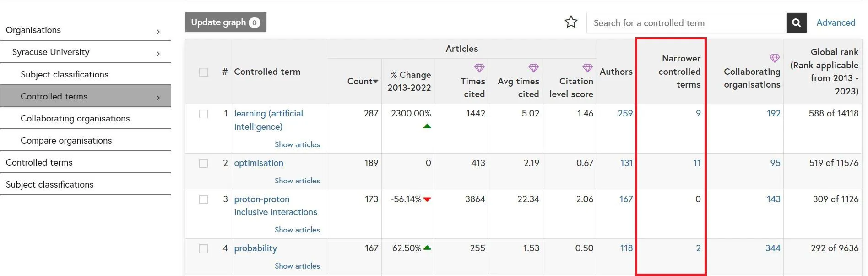Expand the Syracuse University chevron
868x276 pixels.
(x=158, y=54)
